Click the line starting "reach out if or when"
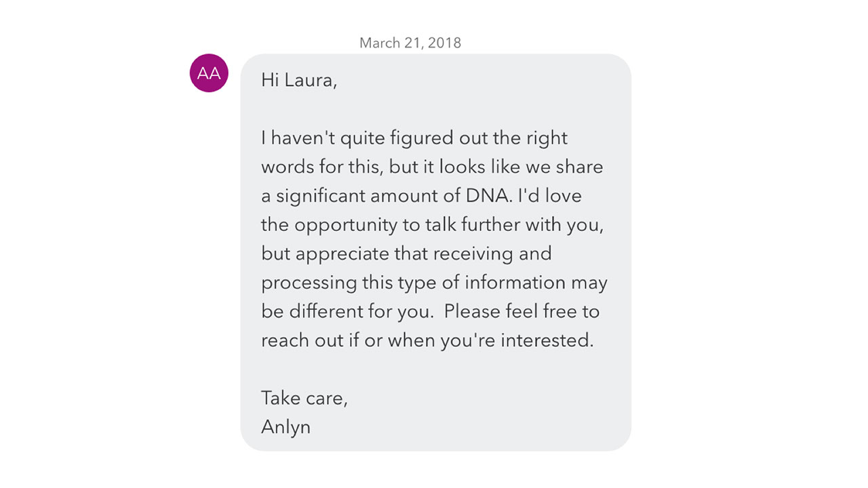 tap(427, 340)
